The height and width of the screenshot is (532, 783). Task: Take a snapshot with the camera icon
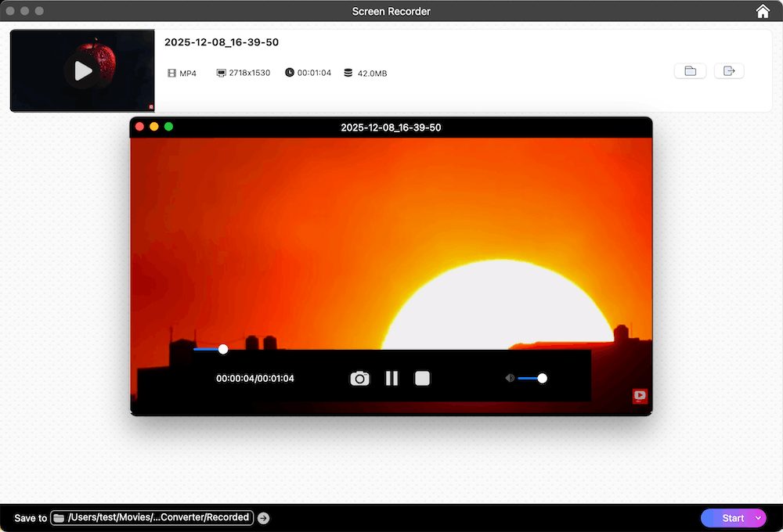359,379
